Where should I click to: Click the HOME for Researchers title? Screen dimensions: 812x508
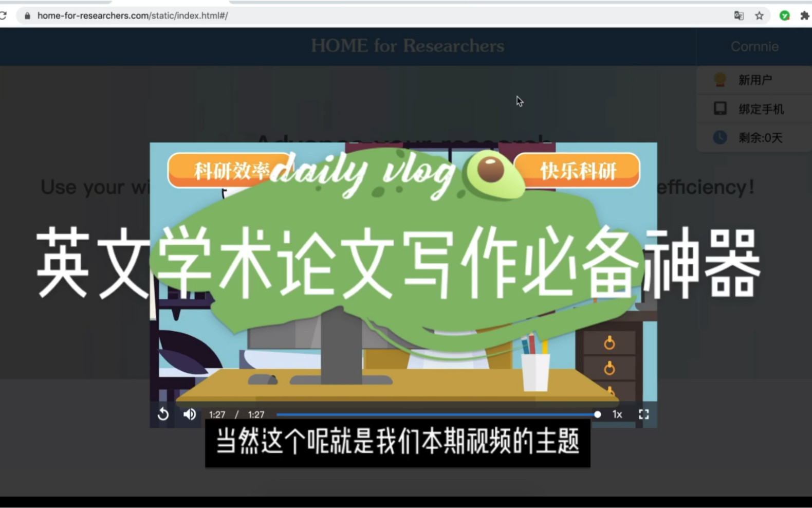coord(408,46)
